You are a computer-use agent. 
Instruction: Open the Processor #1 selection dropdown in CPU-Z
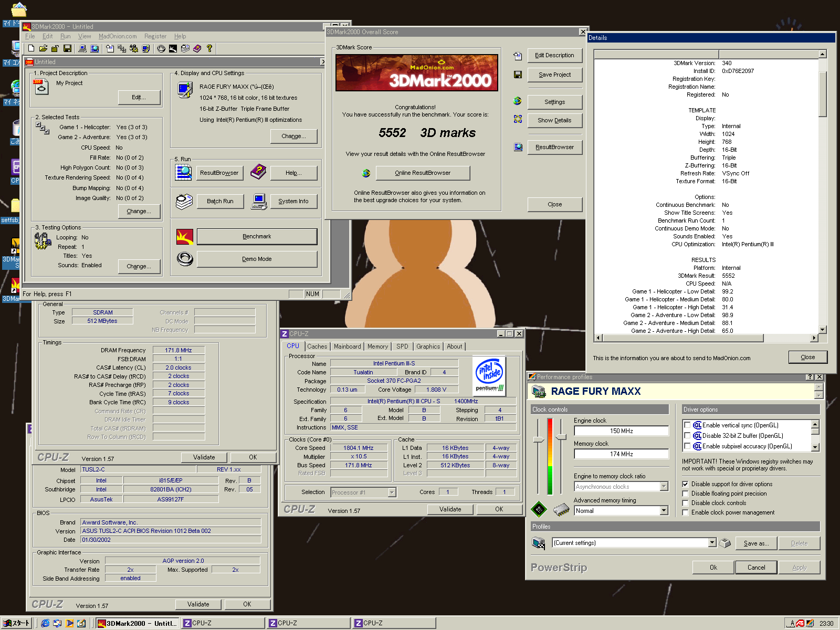click(392, 492)
